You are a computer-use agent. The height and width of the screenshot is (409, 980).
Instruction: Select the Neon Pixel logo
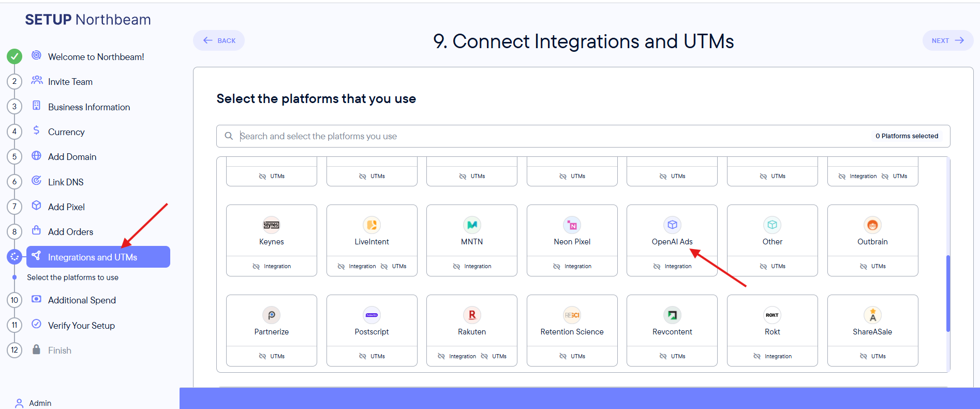tap(572, 225)
